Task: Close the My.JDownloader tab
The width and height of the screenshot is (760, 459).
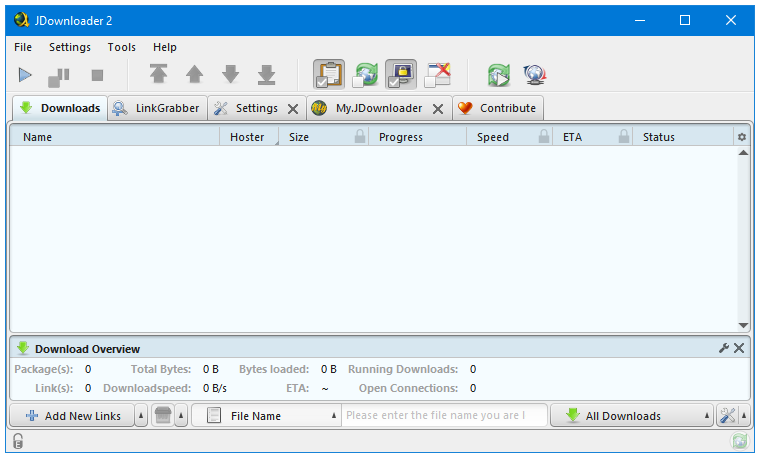Action: (438, 109)
